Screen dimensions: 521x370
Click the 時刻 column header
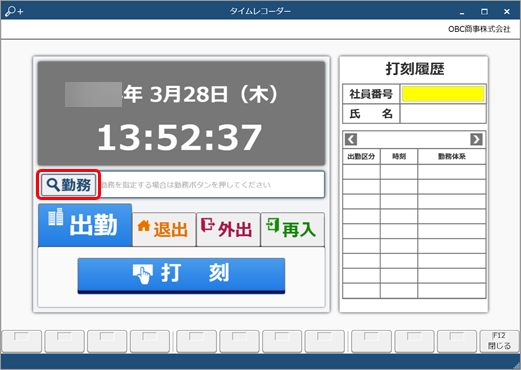pyautogui.click(x=399, y=156)
